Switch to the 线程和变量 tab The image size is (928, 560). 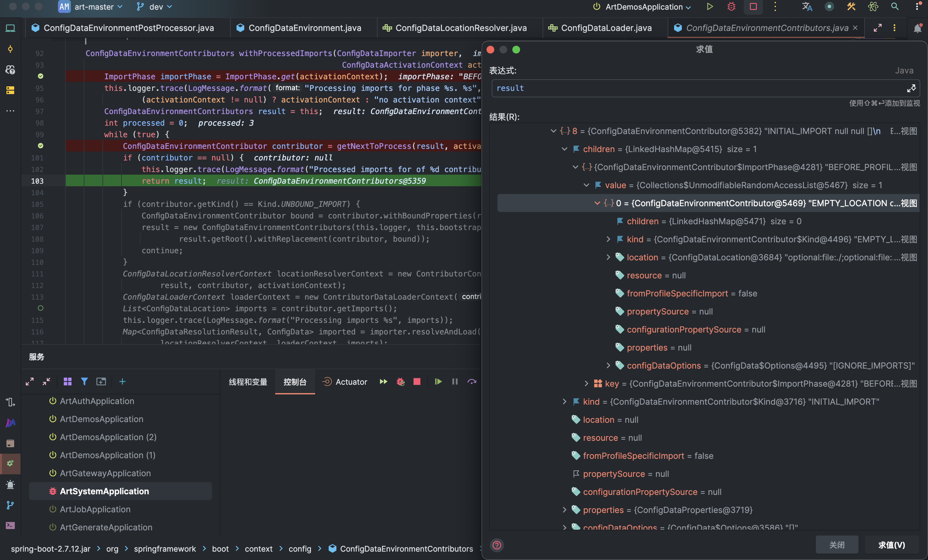coord(248,382)
